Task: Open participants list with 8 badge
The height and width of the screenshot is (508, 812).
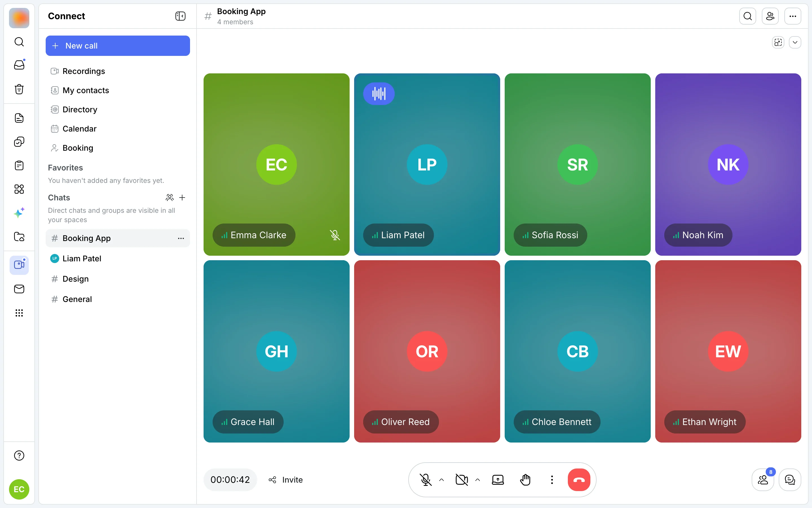Action: 763,480
